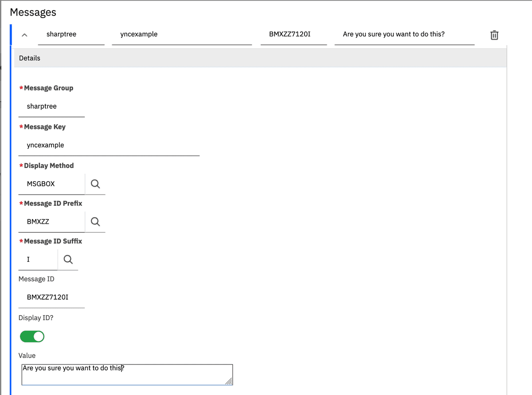This screenshot has width=532, height=395.
Task: Edit the Message ID Prefix value BMXZZ
Action: tap(49, 221)
